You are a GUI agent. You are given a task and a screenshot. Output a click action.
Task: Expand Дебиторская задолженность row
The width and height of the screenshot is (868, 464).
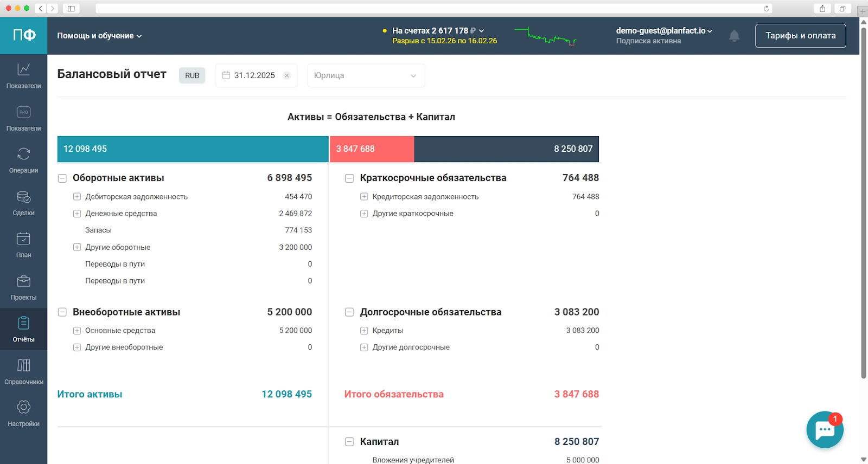tap(77, 197)
